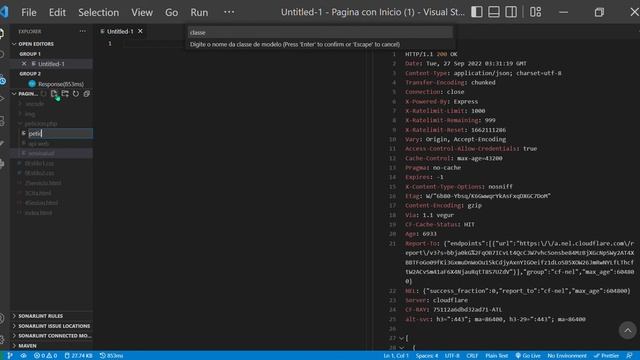Image resolution: width=640 pixels, height=360 pixels.
Task: Click the New Folder icon in explorer
Action: click(x=65, y=94)
